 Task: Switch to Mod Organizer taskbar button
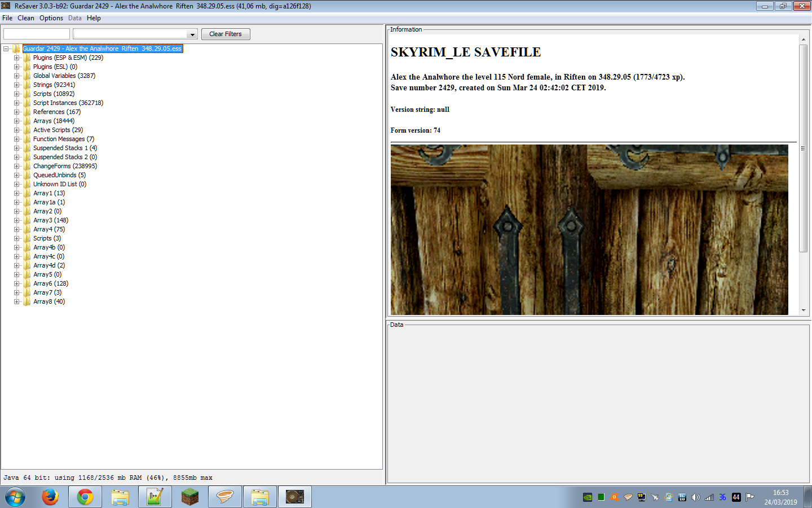click(x=225, y=497)
